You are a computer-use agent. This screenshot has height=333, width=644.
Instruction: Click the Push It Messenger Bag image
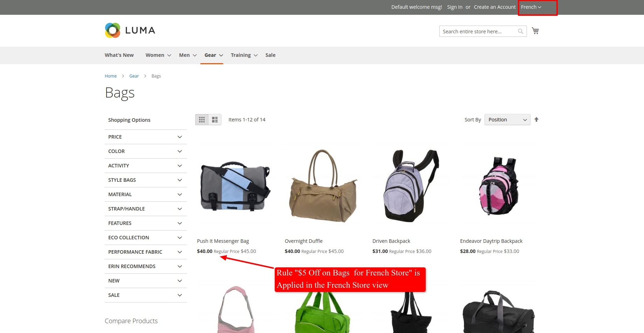[235, 187]
